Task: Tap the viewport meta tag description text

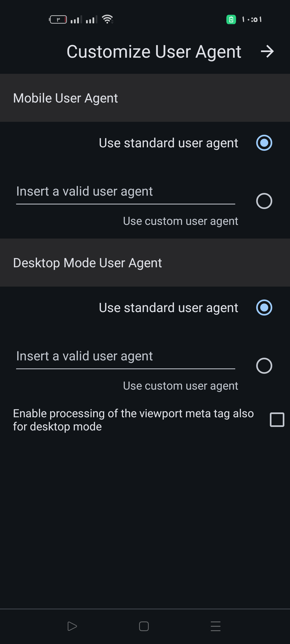Action: 133,420
